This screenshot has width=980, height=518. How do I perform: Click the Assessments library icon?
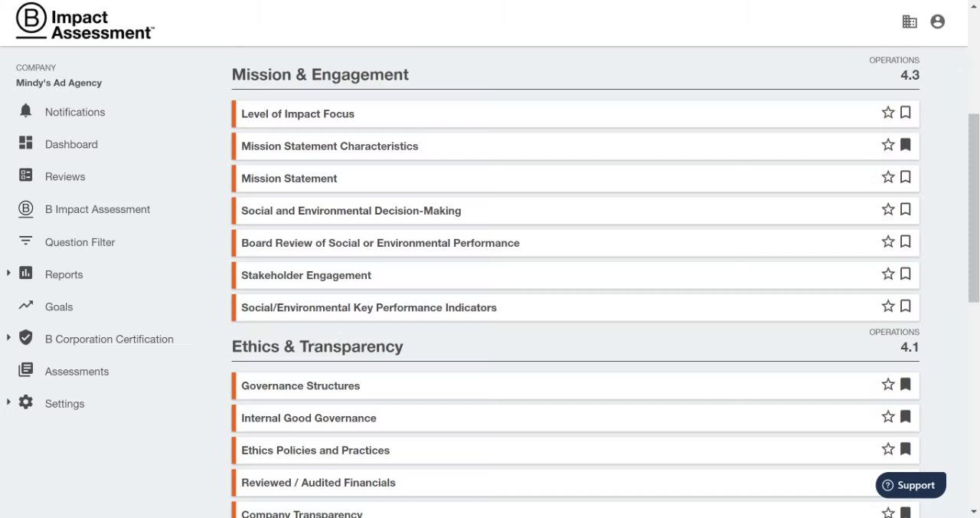(26, 370)
